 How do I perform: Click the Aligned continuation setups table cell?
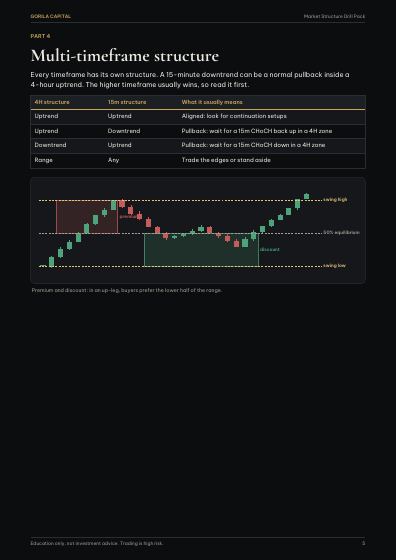tap(234, 116)
